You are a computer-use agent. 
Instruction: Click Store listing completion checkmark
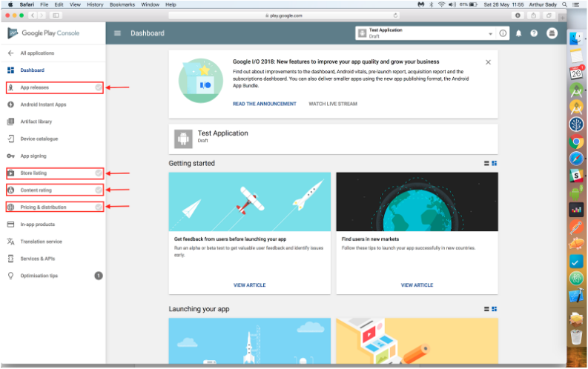[99, 173]
